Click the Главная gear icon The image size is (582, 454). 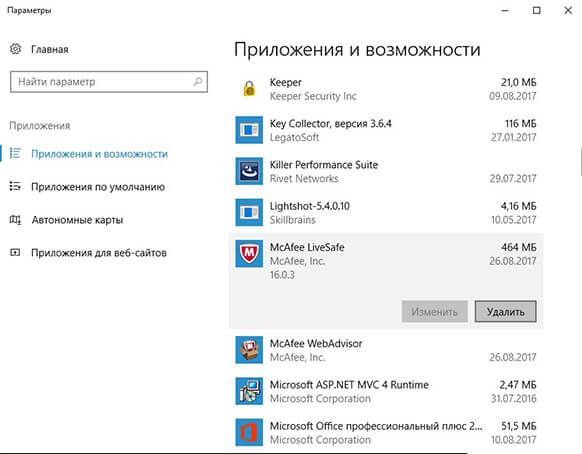click(x=15, y=49)
